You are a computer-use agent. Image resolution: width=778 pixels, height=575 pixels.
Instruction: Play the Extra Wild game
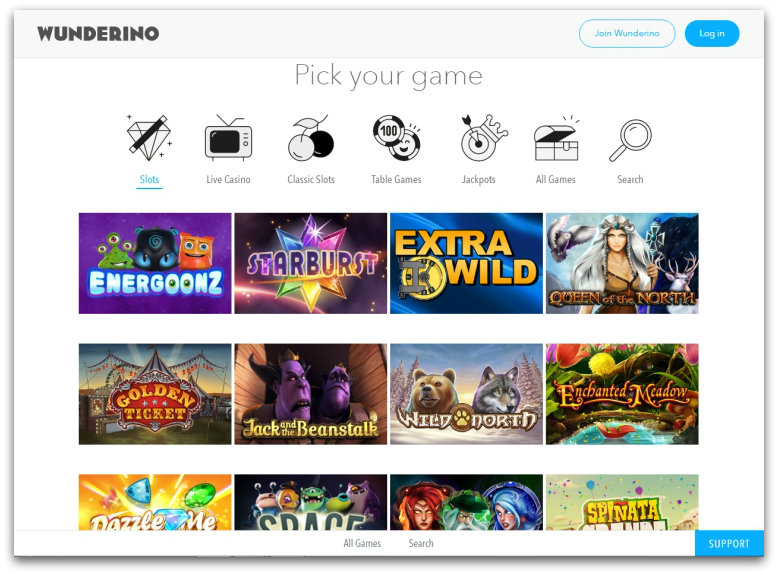(466, 263)
